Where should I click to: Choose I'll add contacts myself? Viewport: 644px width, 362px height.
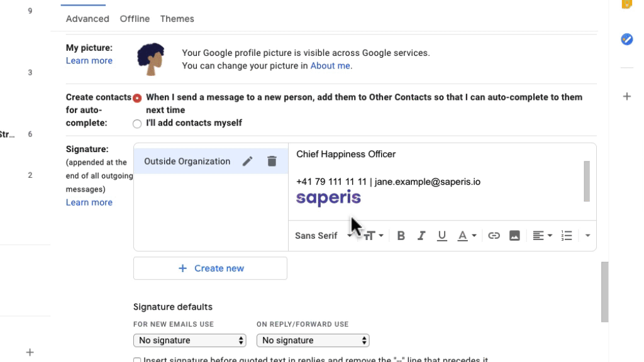pos(137,124)
